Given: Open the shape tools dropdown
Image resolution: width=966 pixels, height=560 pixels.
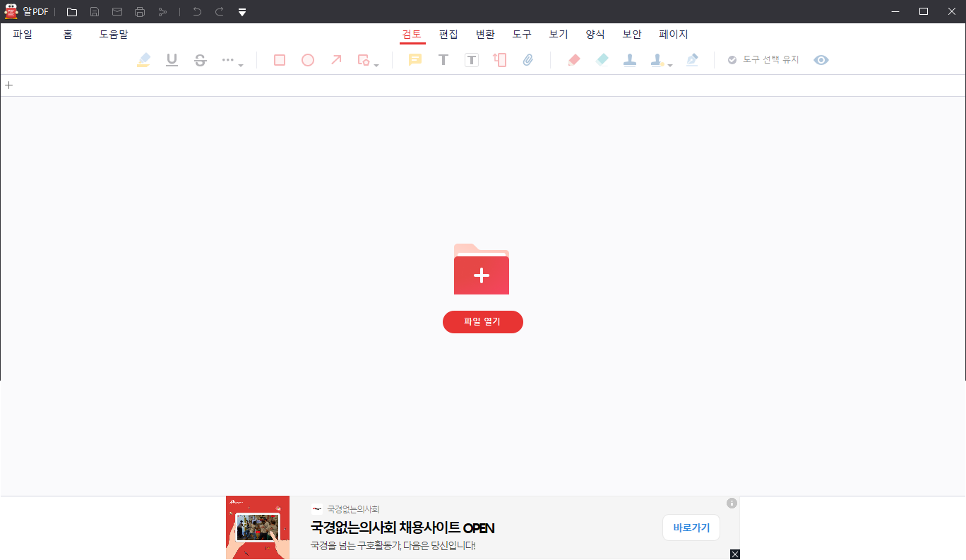Looking at the screenshot, I should pyautogui.click(x=376, y=64).
